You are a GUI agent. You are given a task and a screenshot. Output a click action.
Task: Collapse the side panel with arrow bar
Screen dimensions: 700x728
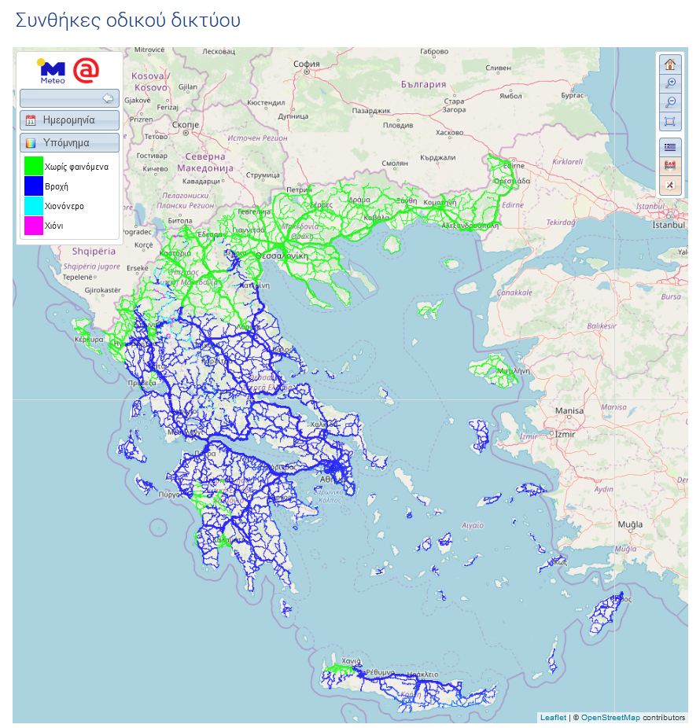(x=69, y=98)
